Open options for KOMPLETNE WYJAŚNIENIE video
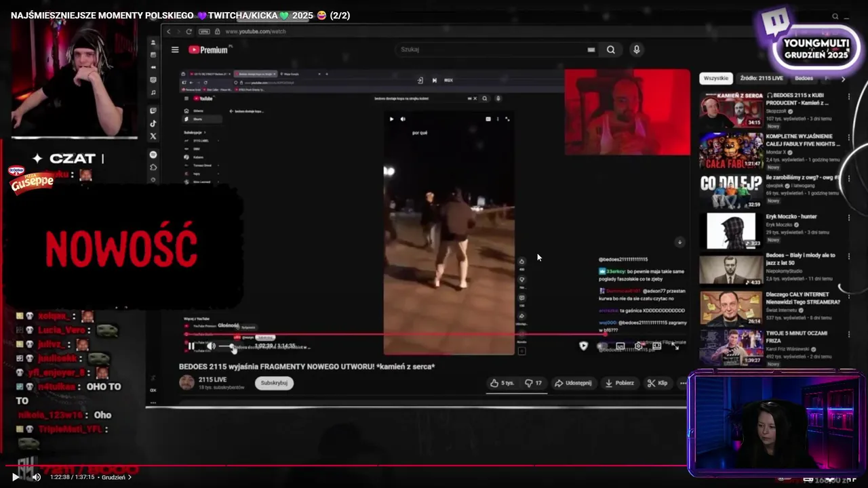868x488 pixels. click(x=848, y=137)
